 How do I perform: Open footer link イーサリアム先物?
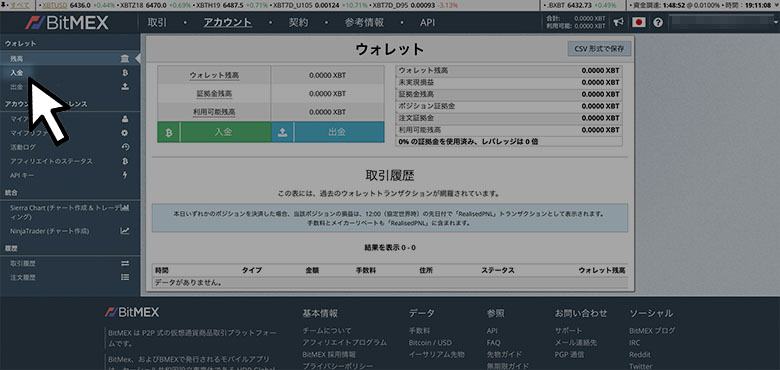(437, 355)
